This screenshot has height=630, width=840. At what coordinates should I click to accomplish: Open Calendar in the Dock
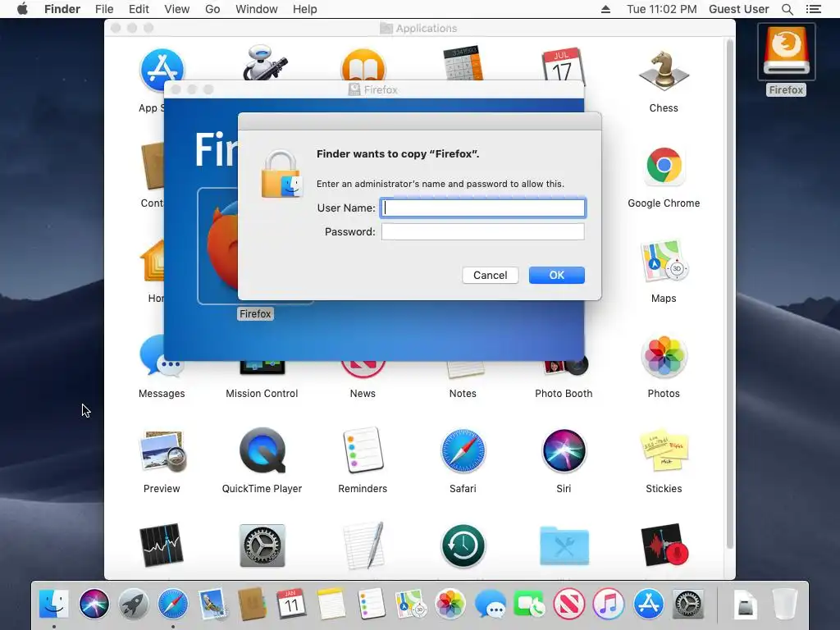pyautogui.click(x=291, y=605)
